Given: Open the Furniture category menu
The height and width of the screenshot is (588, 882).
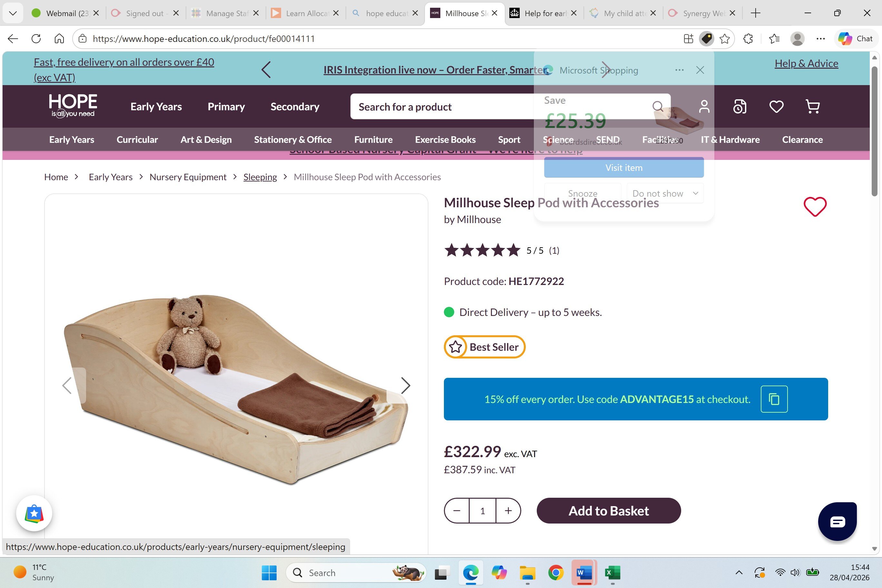Looking at the screenshot, I should 373,140.
